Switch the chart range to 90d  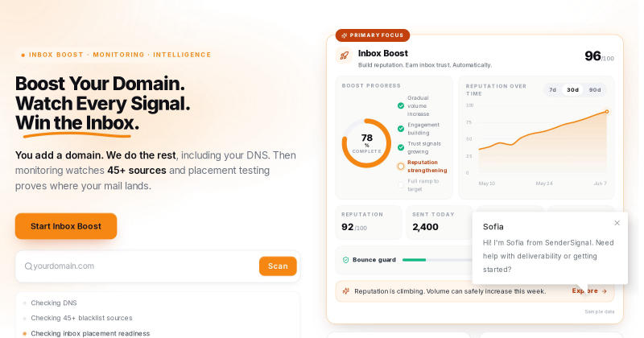tap(595, 90)
